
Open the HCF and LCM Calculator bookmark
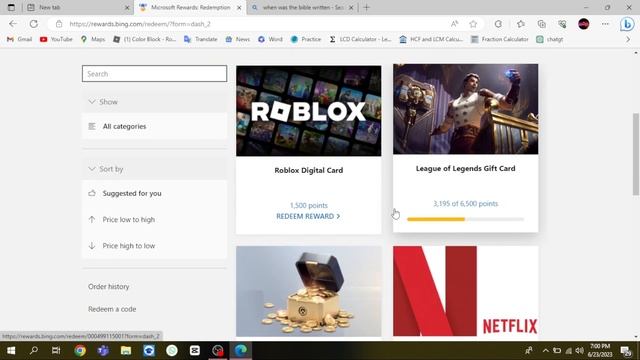pos(431,39)
